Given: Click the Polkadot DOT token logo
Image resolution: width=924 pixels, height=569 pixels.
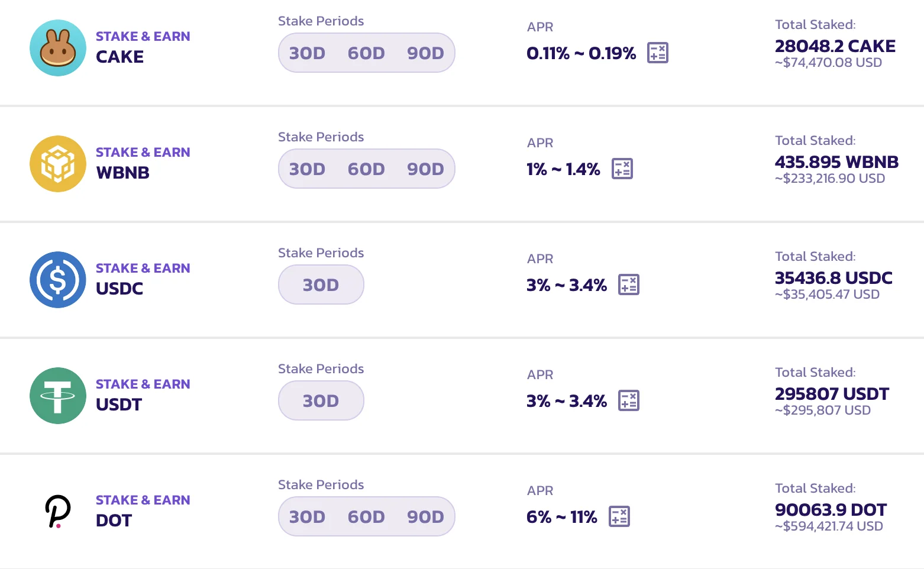Looking at the screenshot, I should 58,512.
